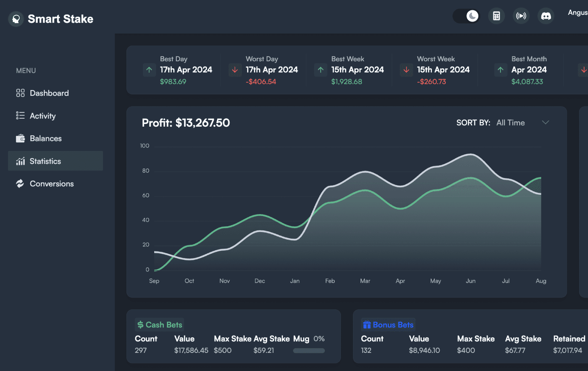This screenshot has width=588, height=371.
Task: Select the Bonus Bets label badge
Action: click(388, 325)
